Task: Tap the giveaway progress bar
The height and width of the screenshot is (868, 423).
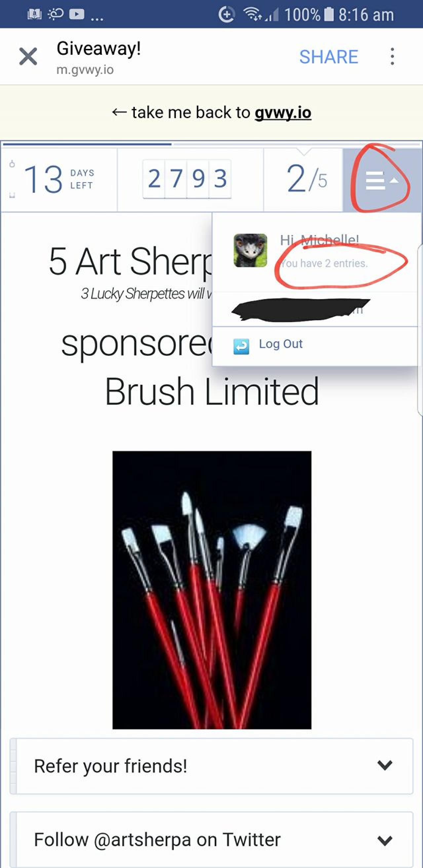Action: pyautogui.click(x=211, y=144)
